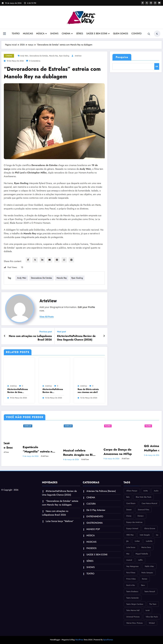The height and width of the screenshot is (644, 163).
Task: Click into the Pesquisa search field
Action: tap(133, 66)
